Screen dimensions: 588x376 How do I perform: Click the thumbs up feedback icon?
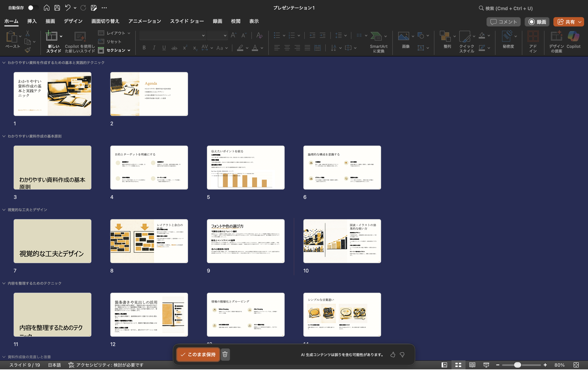click(x=393, y=354)
